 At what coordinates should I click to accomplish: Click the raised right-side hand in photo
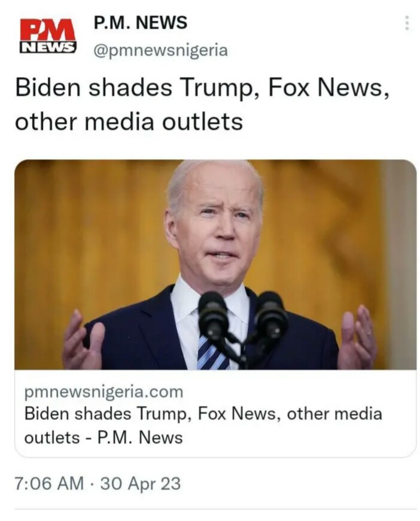(357, 337)
